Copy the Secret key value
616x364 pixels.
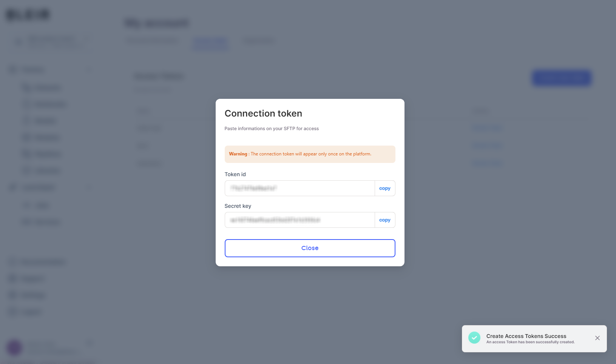coord(384,220)
